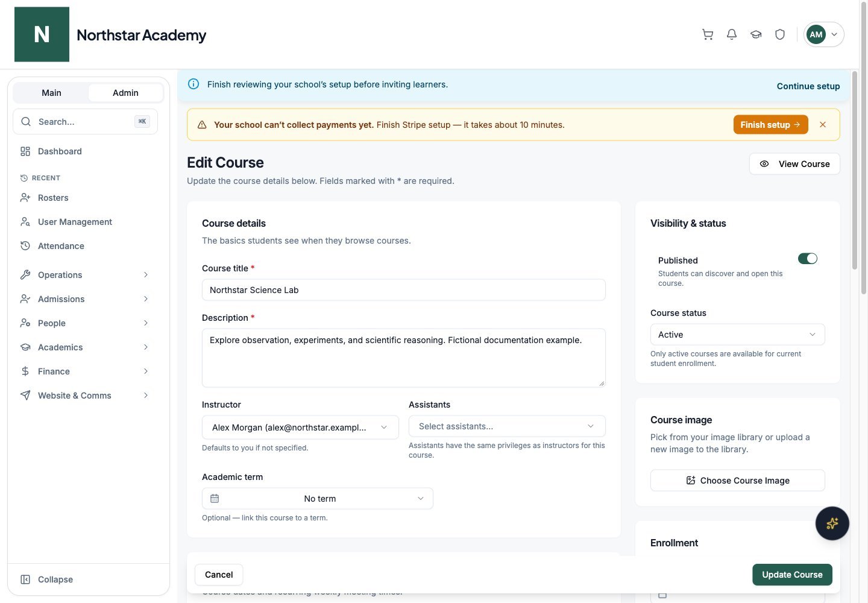Image resolution: width=868 pixels, height=603 pixels.
Task: Click the Continue setup link
Action: pyautogui.click(x=808, y=86)
